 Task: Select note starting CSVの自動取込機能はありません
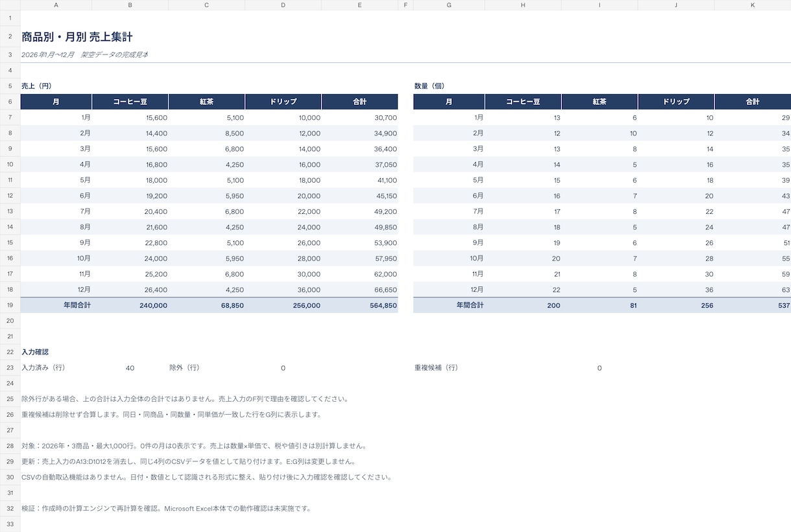click(206, 477)
